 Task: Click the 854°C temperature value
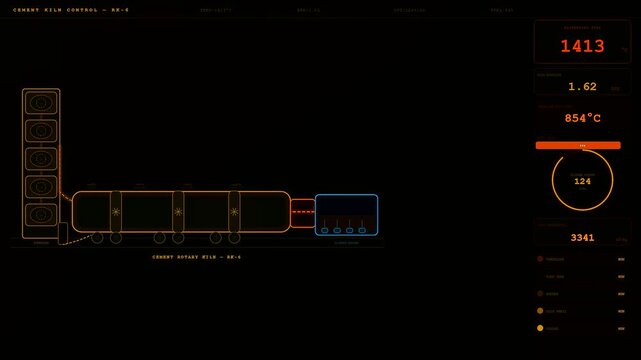[x=583, y=118]
